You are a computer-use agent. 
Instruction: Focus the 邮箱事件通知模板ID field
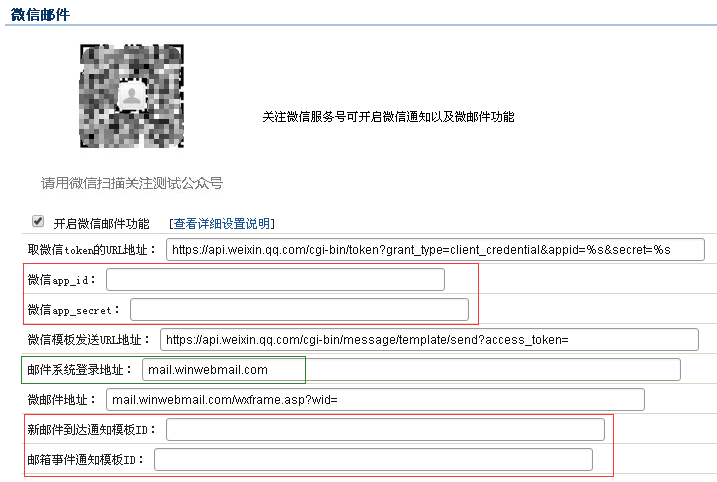(373, 460)
